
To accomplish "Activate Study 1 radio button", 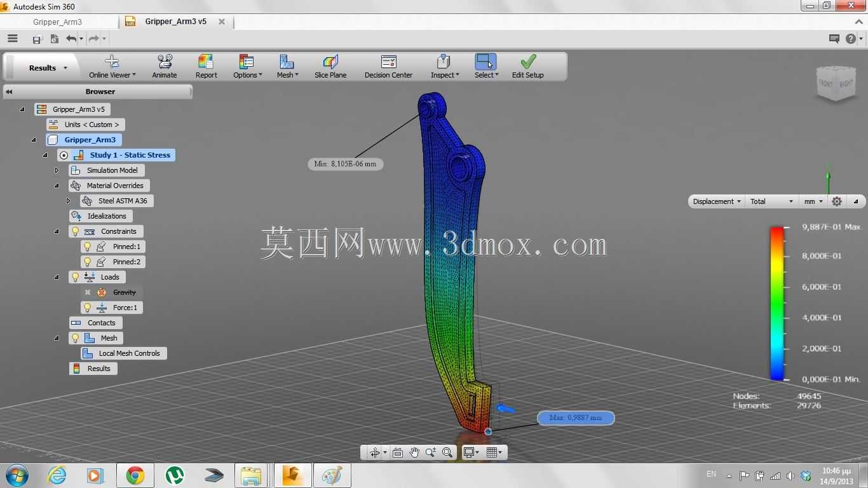I will coord(64,155).
